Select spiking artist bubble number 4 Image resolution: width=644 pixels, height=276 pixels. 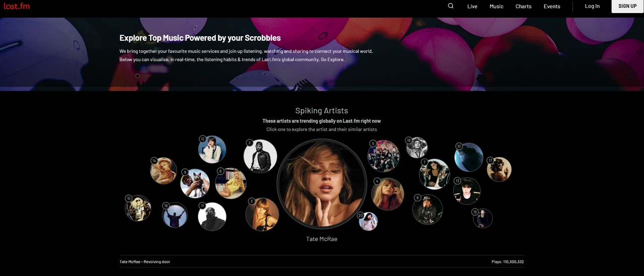[387, 194]
